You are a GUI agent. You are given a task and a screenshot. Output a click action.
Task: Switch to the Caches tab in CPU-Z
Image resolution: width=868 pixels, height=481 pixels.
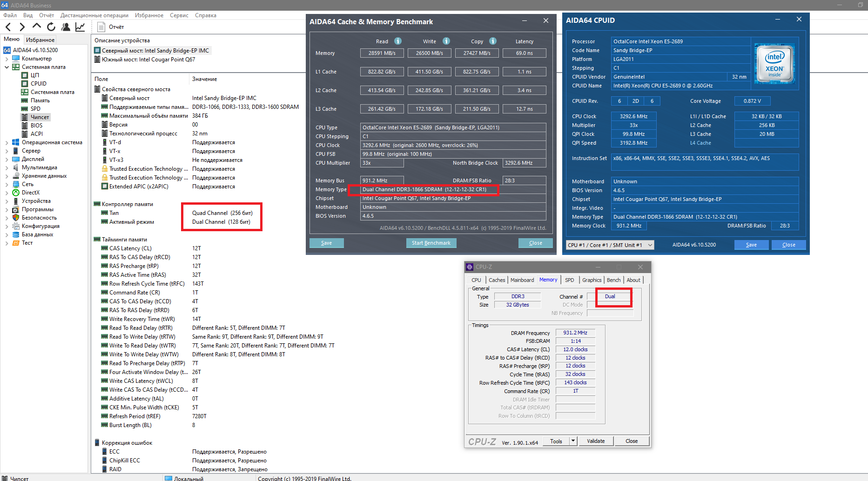coord(497,280)
